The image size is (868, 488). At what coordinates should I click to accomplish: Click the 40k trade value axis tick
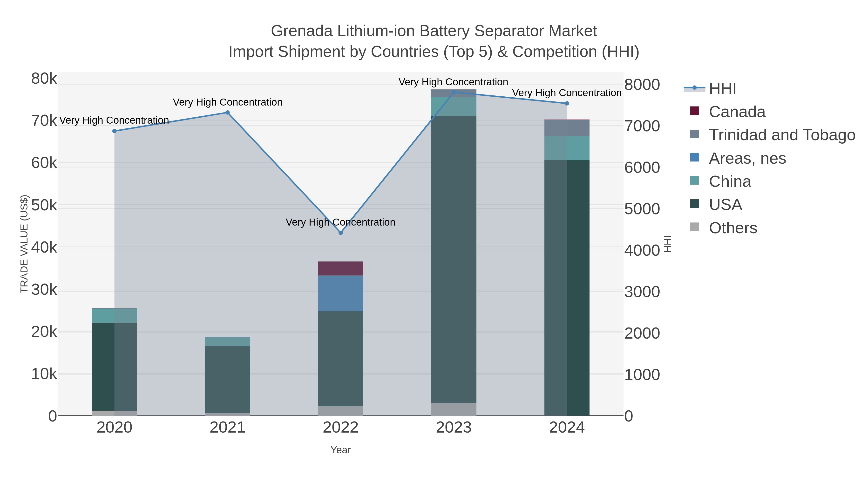tap(44, 247)
